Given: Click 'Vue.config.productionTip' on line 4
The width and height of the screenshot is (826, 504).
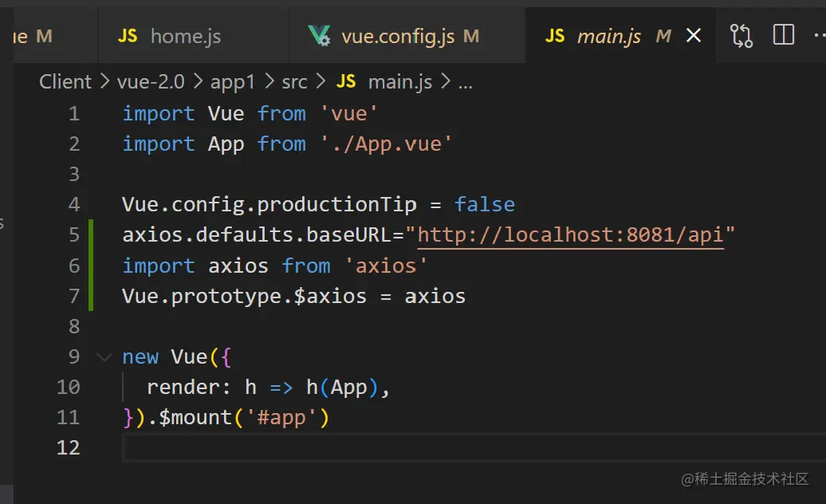Looking at the screenshot, I should pyautogui.click(x=269, y=204).
